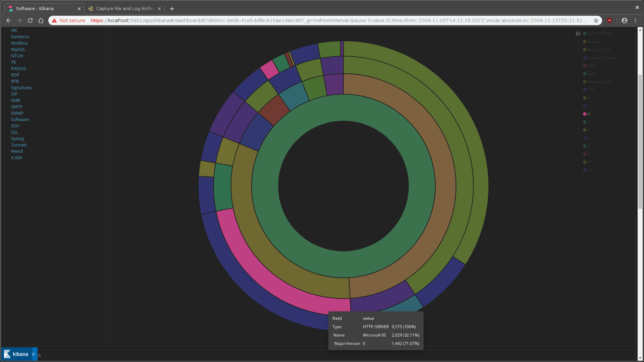Toggle the Microsoft-IIS legend entry

point(598,50)
